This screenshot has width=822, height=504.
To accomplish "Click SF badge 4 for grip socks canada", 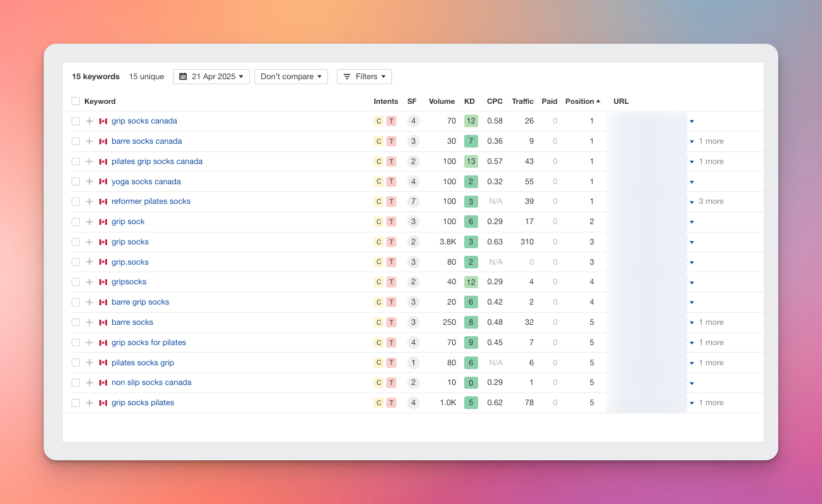I will click(x=414, y=121).
